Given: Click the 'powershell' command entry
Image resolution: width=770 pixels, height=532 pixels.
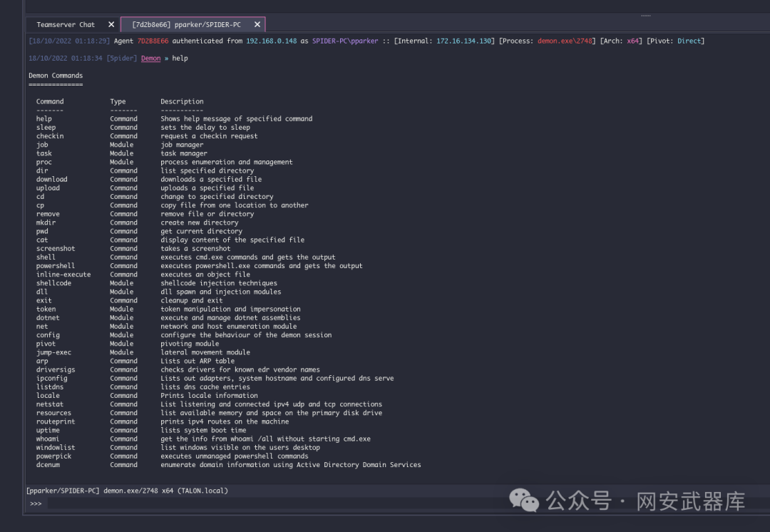Looking at the screenshot, I should pos(55,266).
